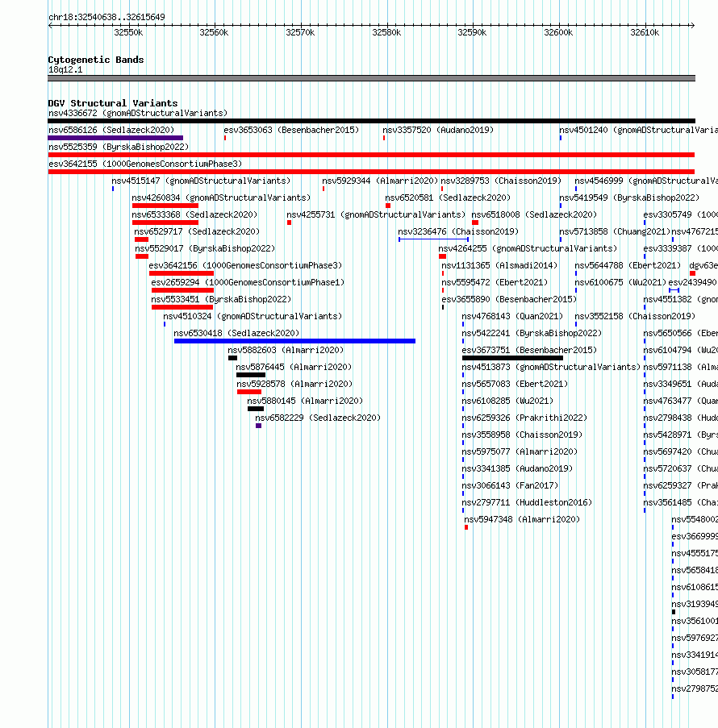The image size is (718, 728).
Task: Click nsv4768143 (Quan2021) label
Action: pyautogui.click(x=512, y=317)
